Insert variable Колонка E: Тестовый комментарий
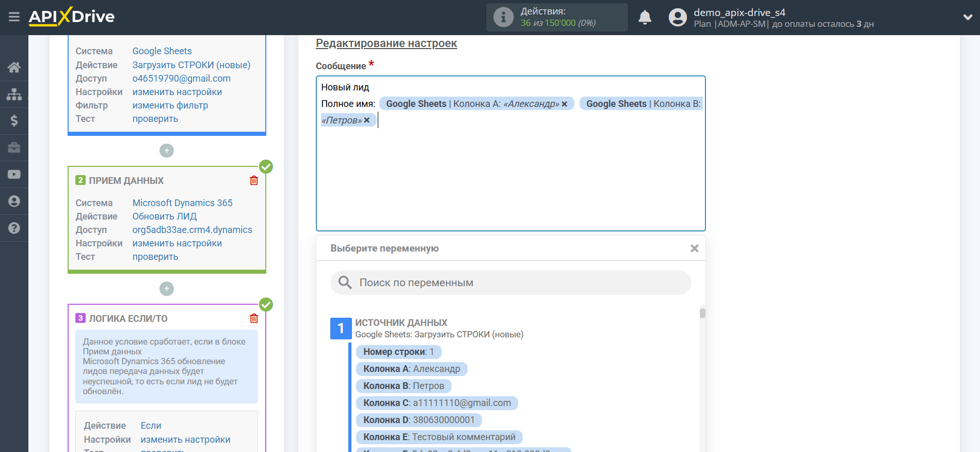 [439, 437]
